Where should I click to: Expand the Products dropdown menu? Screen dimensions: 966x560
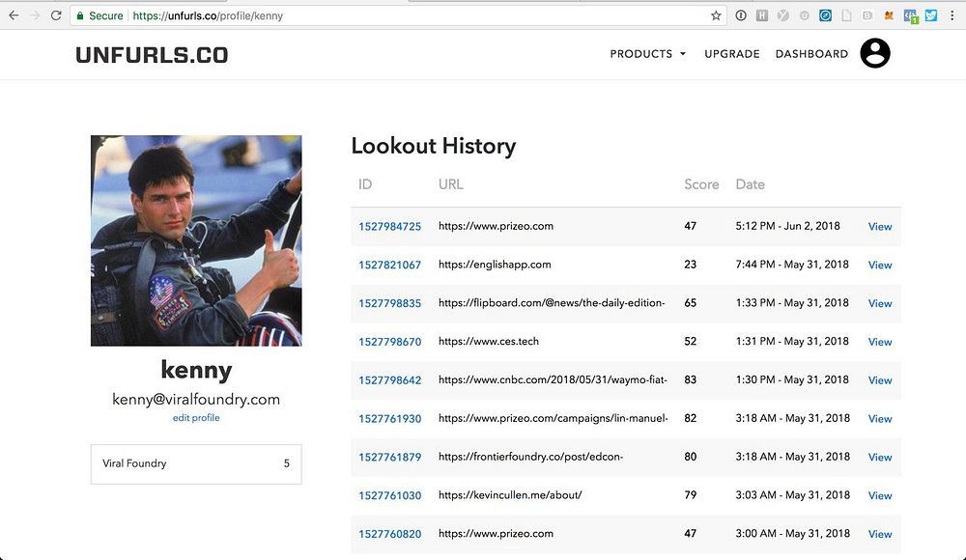[647, 54]
